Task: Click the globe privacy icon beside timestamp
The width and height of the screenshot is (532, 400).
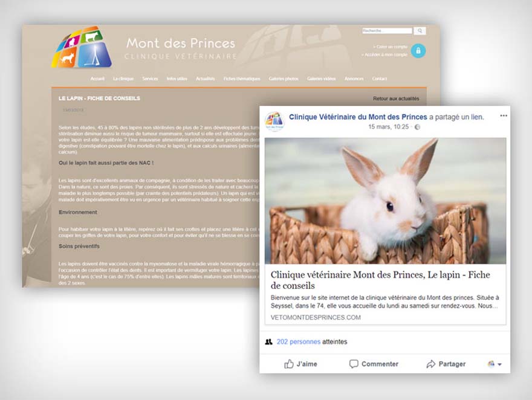Action: pos(417,127)
